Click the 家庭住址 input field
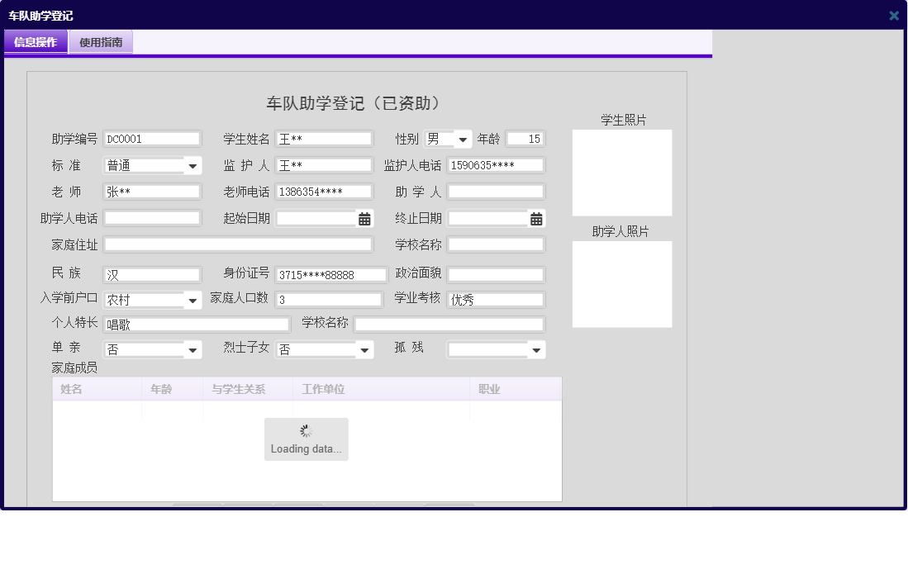 [239, 244]
